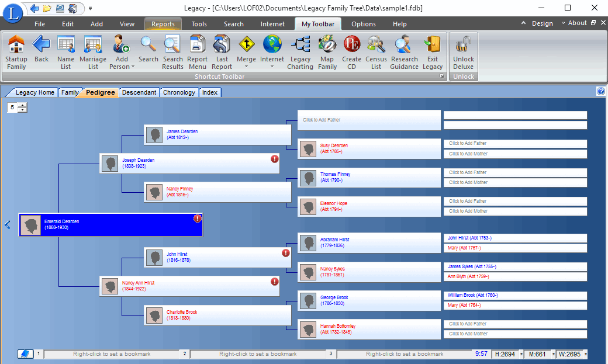Viewport: 608px width, 364px height.
Task: Click the warning icon on Emerald Dearden
Action: coord(198,219)
